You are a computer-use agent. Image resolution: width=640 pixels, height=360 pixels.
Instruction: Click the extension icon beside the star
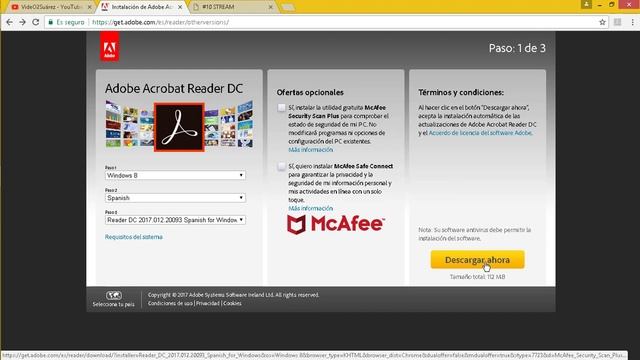(x=618, y=22)
